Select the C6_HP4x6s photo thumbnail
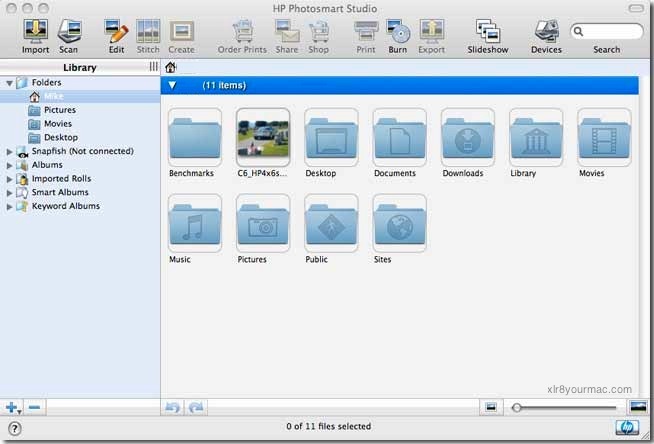This screenshot has width=654, height=444. coord(263,137)
